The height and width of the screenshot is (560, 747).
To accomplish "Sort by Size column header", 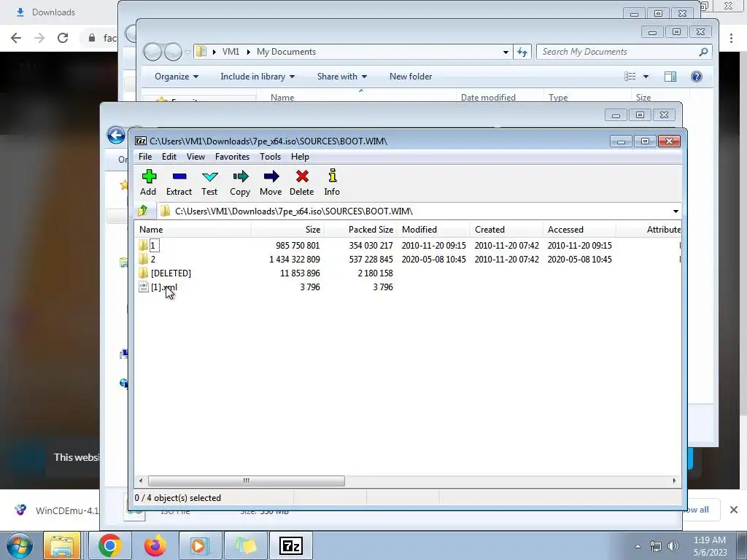I will click(x=287, y=230).
